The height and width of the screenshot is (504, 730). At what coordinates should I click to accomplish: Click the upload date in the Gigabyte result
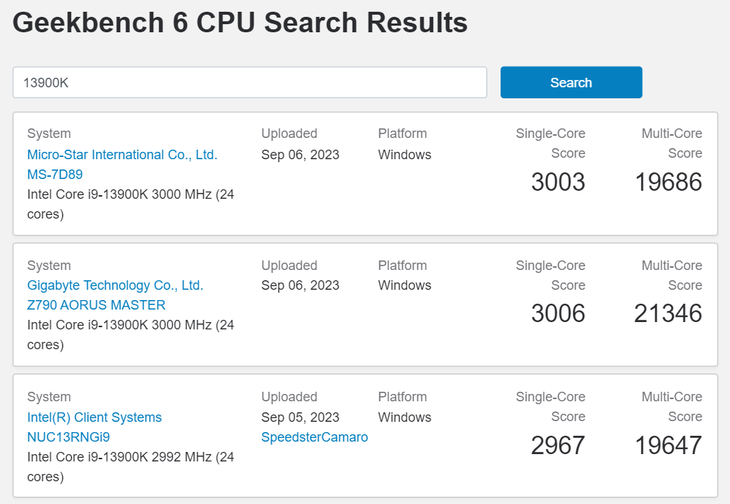tap(300, 285)
